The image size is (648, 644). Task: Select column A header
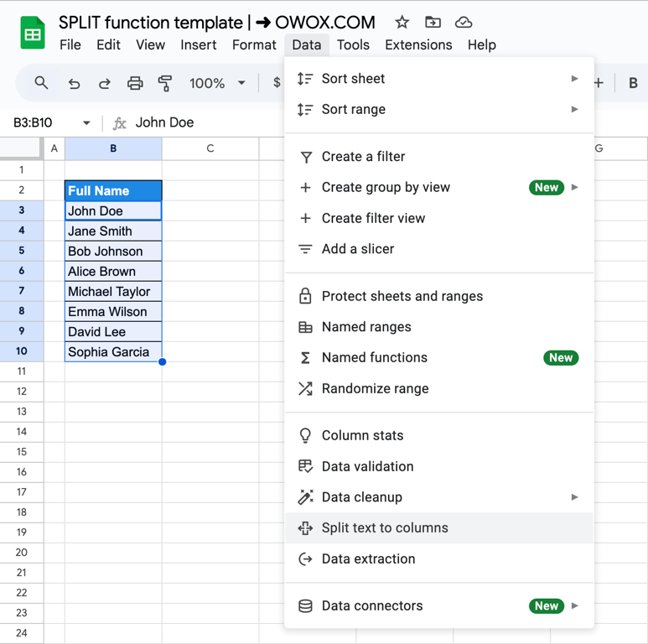(54, 148)
